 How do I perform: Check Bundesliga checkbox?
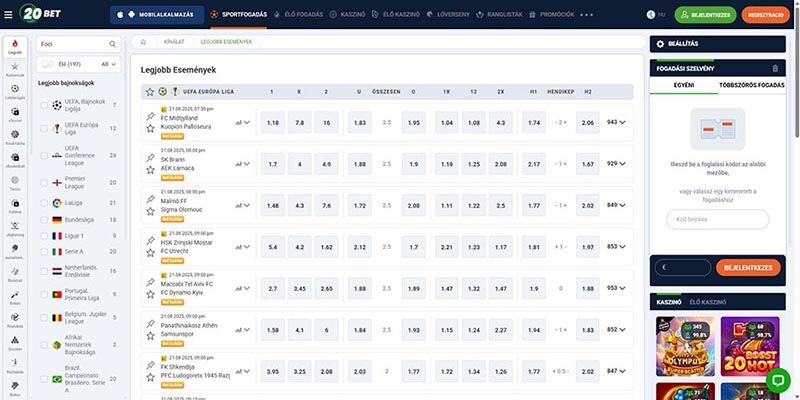coord(44,220)
